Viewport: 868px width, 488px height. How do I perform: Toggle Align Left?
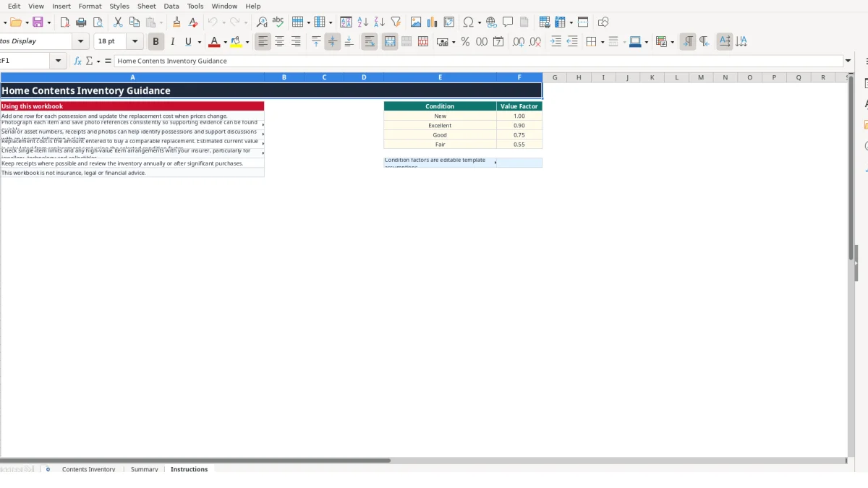tap(263, 42)
